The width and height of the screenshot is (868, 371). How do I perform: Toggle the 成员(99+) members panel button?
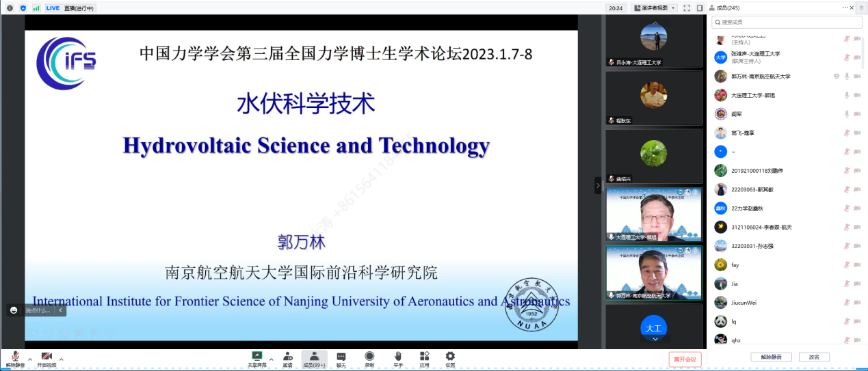coord(315,359)
